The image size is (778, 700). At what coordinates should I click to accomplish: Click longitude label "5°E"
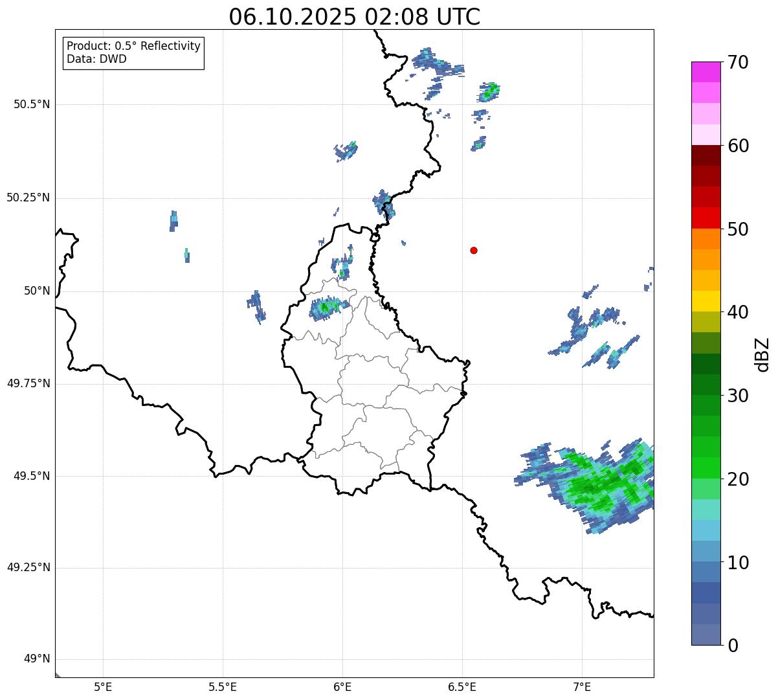[103, 687]
